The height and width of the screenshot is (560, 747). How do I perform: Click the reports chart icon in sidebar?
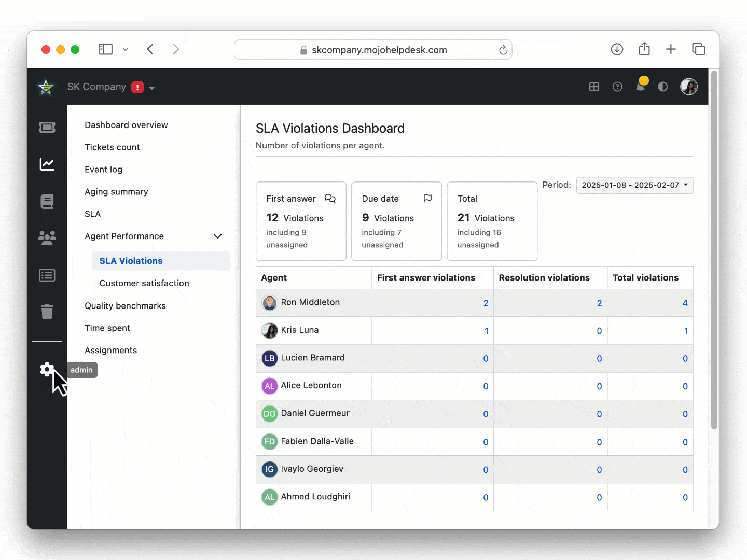click(47, 164)
